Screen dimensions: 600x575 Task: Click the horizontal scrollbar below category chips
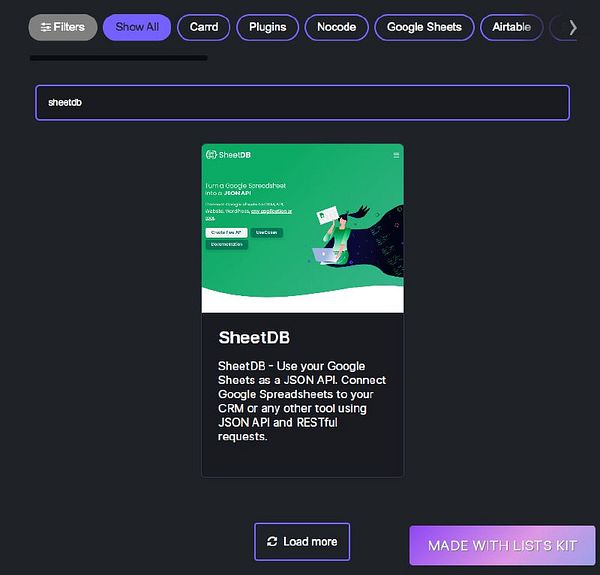tap(119, 58)
